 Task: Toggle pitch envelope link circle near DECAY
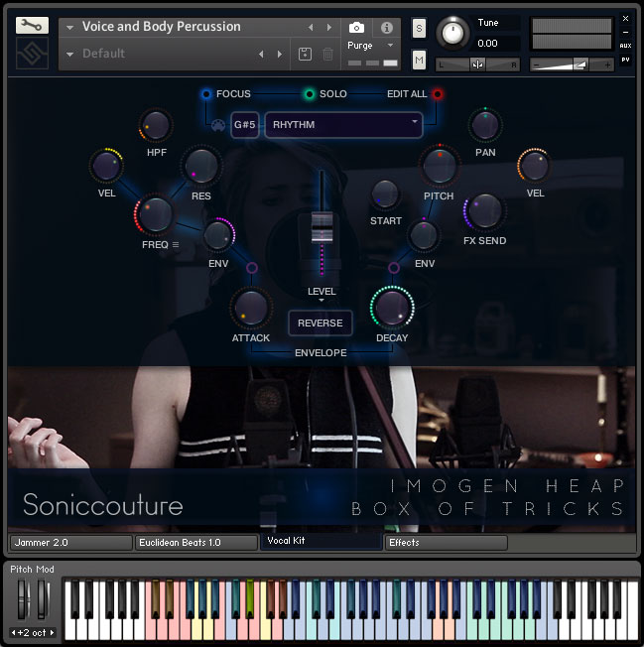pos(394,268)
